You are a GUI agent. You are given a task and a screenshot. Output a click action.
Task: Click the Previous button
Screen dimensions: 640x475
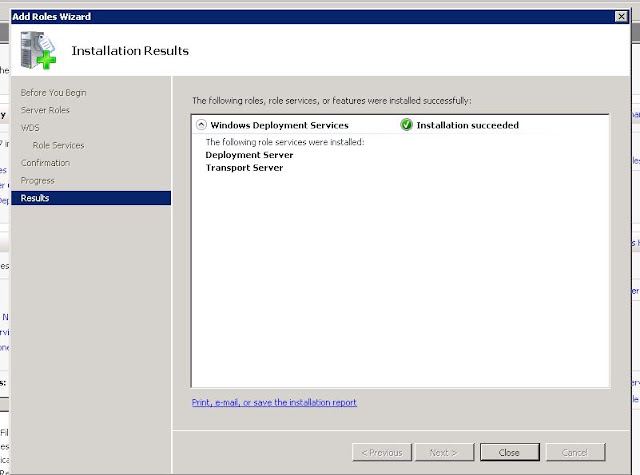coord(382,452)
